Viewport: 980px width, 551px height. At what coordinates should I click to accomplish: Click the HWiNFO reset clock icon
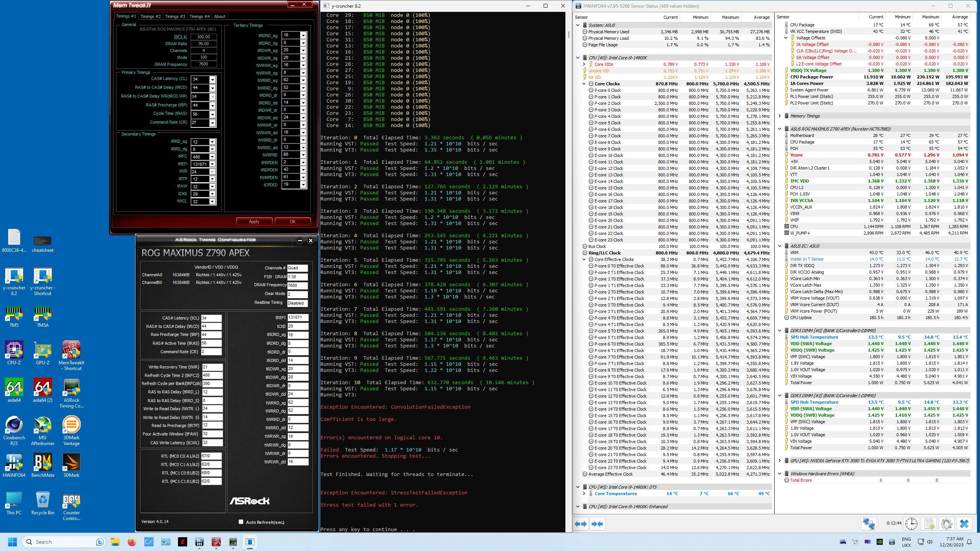(911, 523)
